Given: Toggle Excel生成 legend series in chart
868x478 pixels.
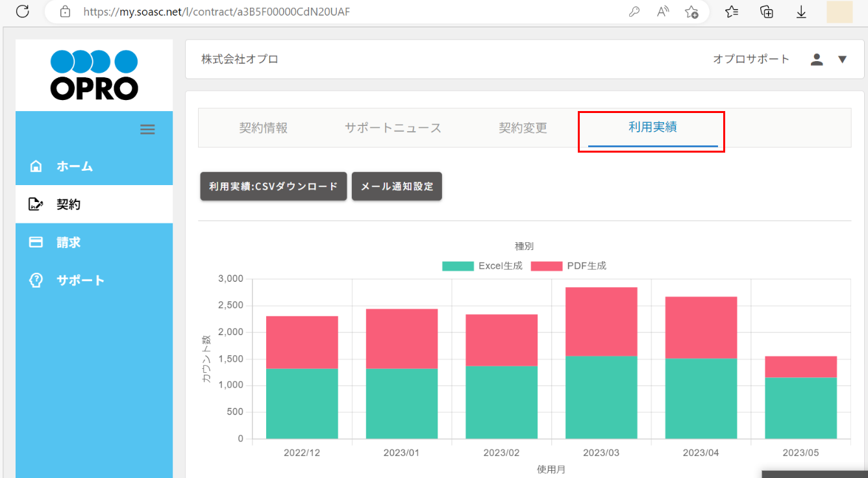Looking at the screenshot, I should click(x=482, y=266).
